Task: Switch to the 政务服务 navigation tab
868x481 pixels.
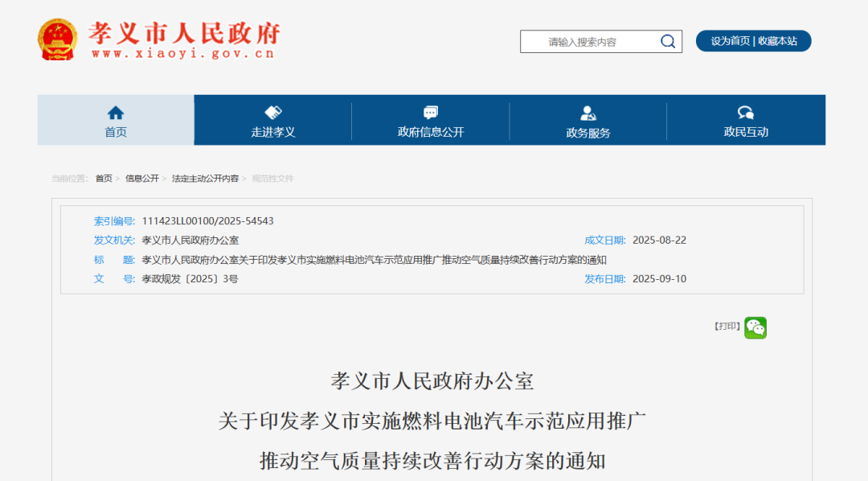Action: (x=588, y=131)
